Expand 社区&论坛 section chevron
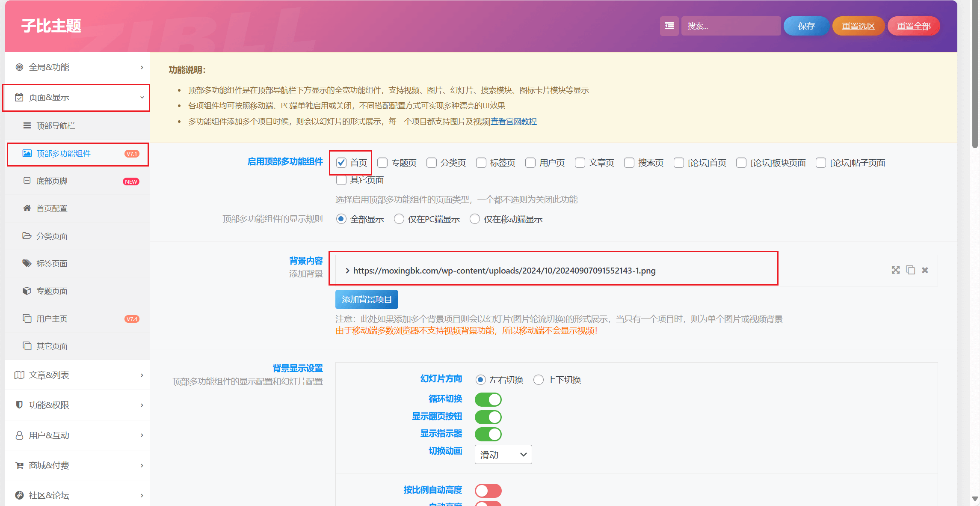 tap(142, 495)
